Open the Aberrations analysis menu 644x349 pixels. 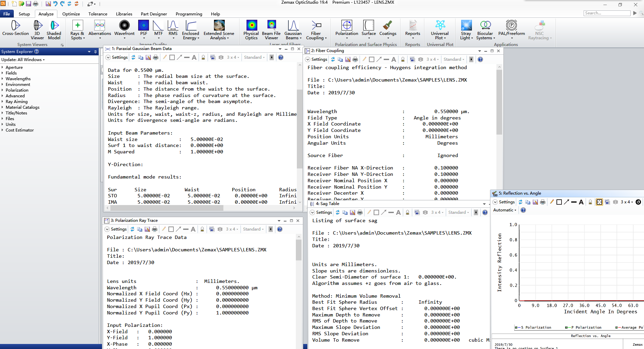100,29
